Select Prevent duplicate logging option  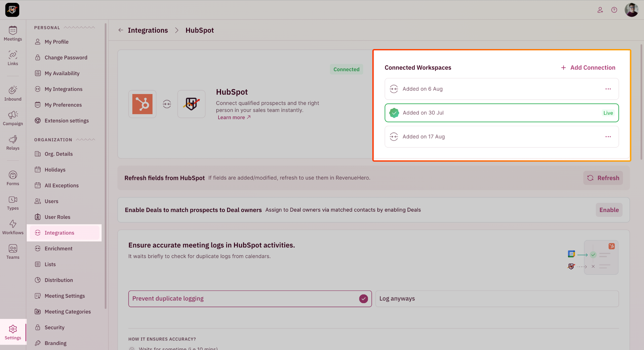pos(250,299)
